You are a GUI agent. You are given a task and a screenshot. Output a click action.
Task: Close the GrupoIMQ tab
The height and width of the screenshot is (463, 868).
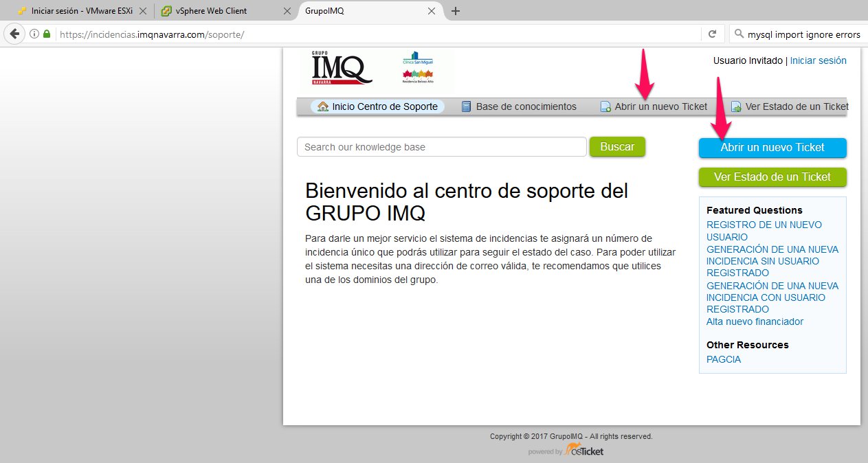pos(432,11)
